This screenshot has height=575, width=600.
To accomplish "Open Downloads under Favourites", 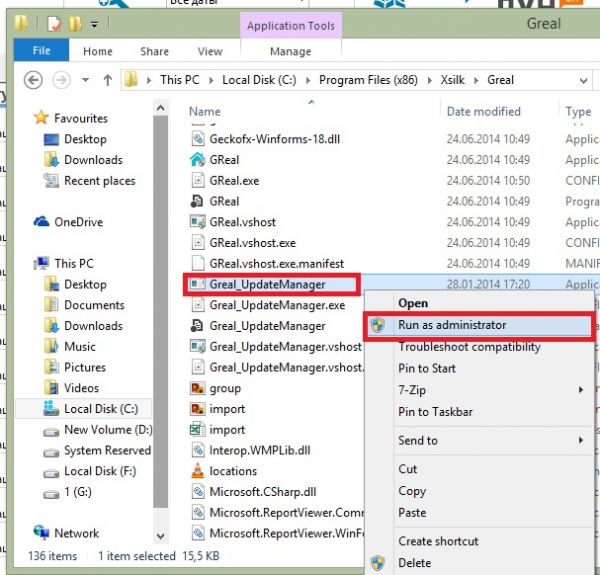I will click(93, 160).
